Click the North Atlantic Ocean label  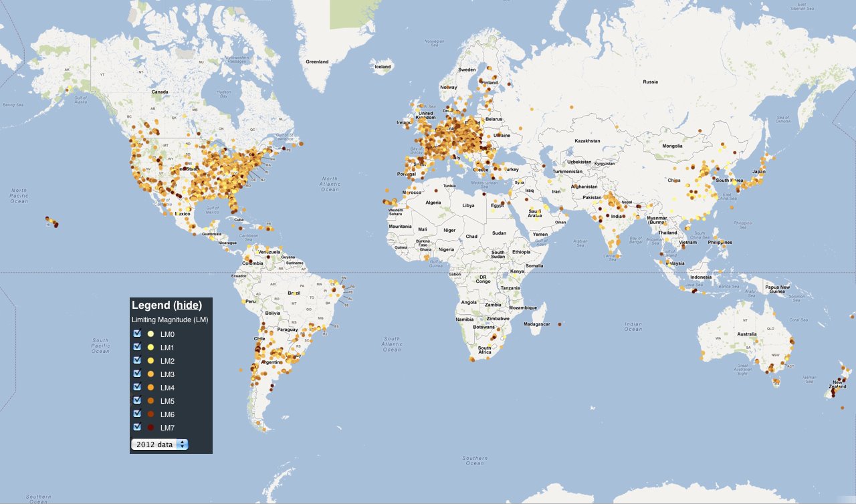(x=330, y=184)
